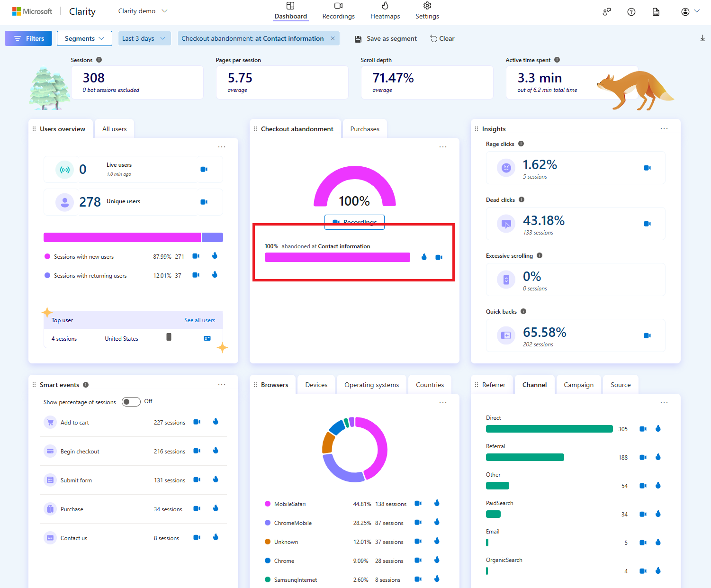Open heatmap for Sessions with new users
711x588 pixels.
215,256
